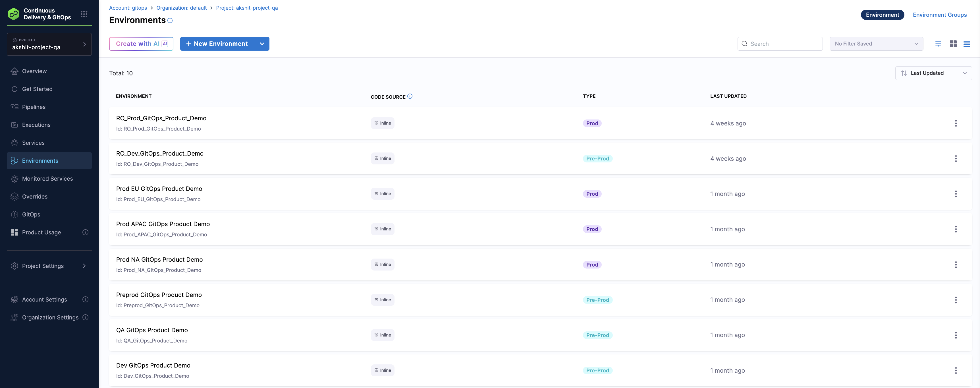Open Last Updated sort dropdown

click(933, 73)
